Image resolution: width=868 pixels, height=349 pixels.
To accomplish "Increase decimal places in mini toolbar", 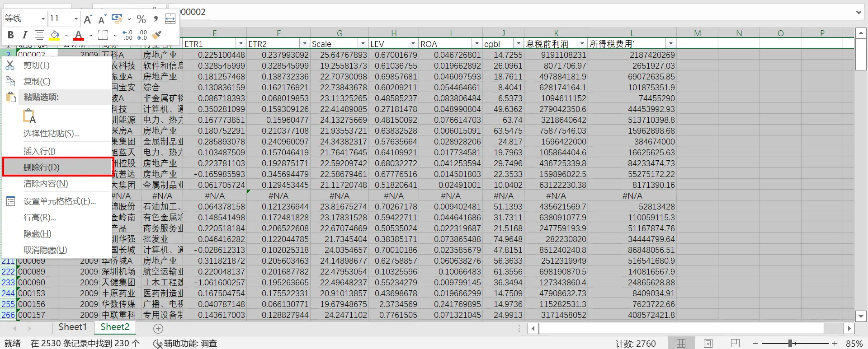I will point(127,35).
